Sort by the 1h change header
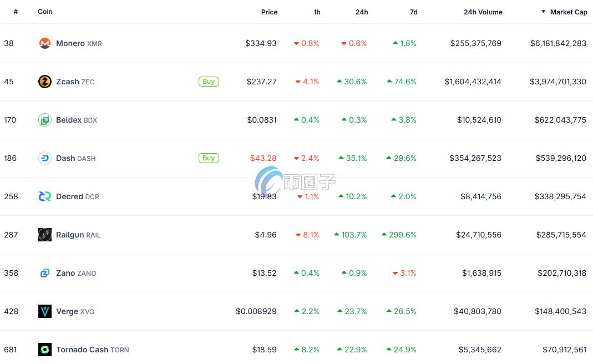This screenshot has width=593, height=364. (317, 12)
